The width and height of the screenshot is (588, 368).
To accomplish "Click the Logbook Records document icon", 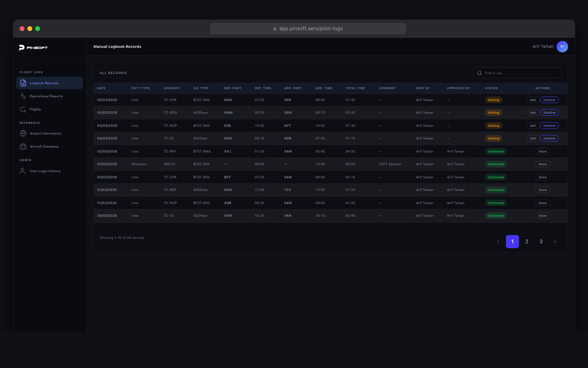I will pyautogui.click(x=23, y=83).
